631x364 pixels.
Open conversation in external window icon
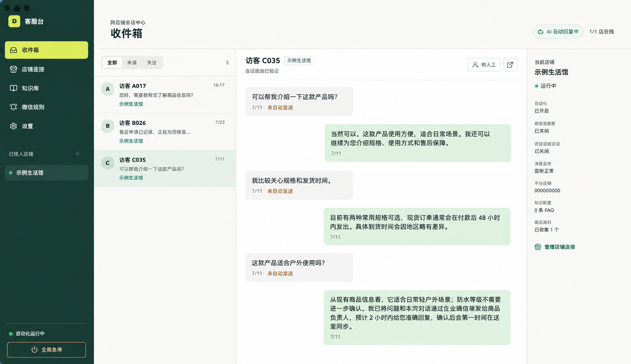tap(510, 65)
